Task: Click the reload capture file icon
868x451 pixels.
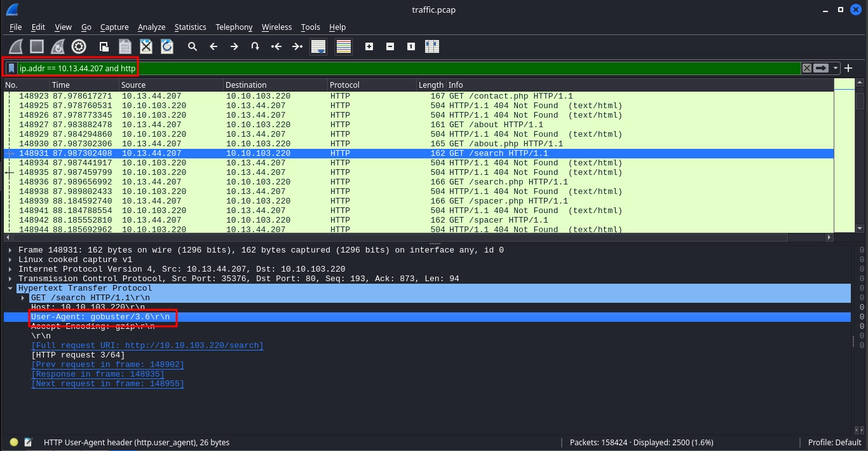Action: coord(167,46)
